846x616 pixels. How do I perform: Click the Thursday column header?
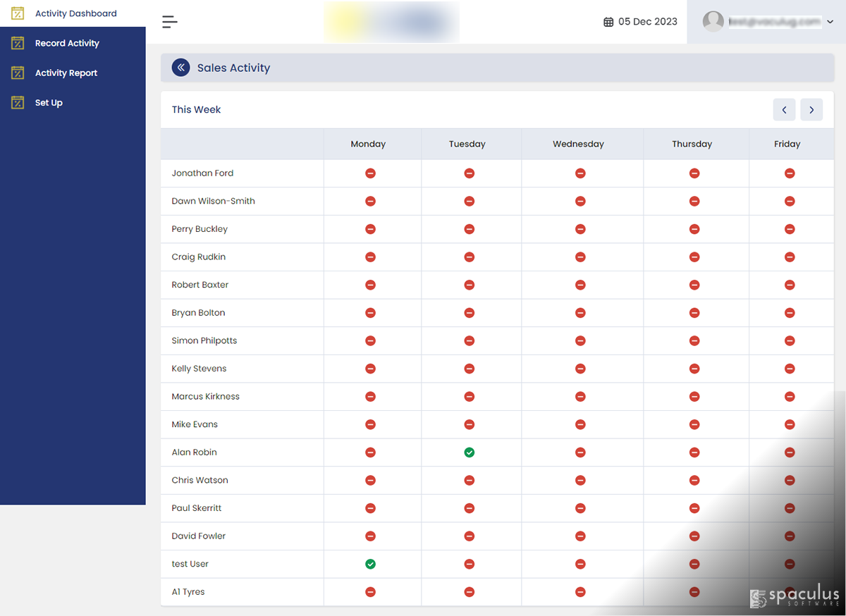[x=692, y=144]
